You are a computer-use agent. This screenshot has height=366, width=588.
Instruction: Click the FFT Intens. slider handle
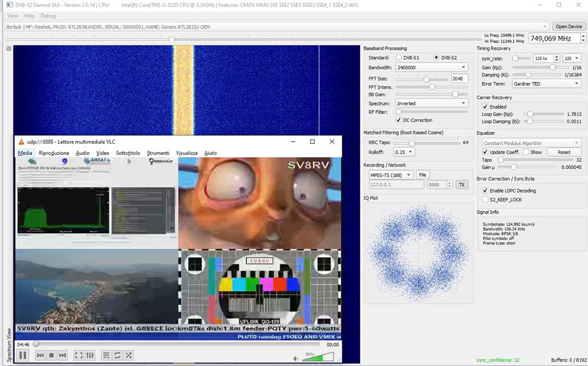point(432,87)
